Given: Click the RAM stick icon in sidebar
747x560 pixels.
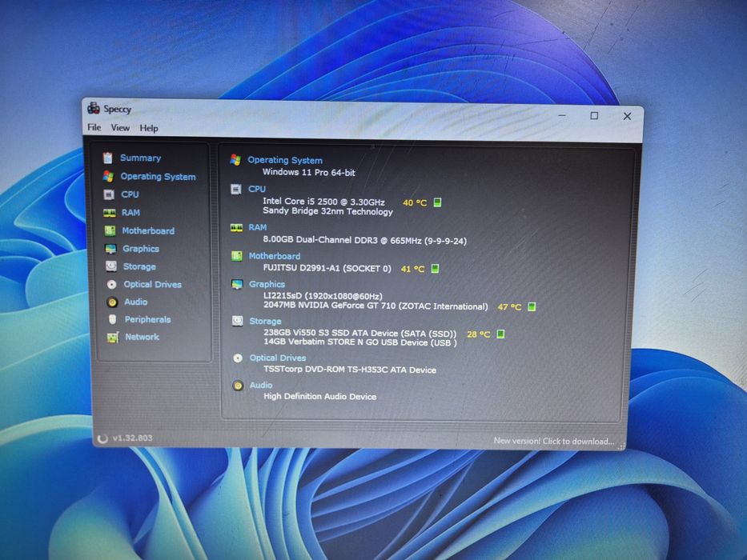Looking at the screenshot, I should coord(110,213).
